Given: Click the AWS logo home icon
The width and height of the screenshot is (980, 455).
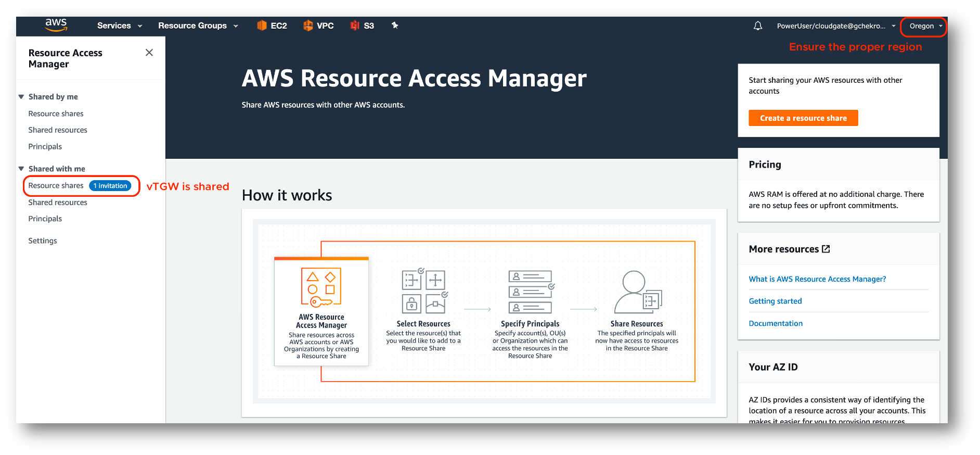Looking at the screenshot, I should pyautogui.click(x=56, y=25).
